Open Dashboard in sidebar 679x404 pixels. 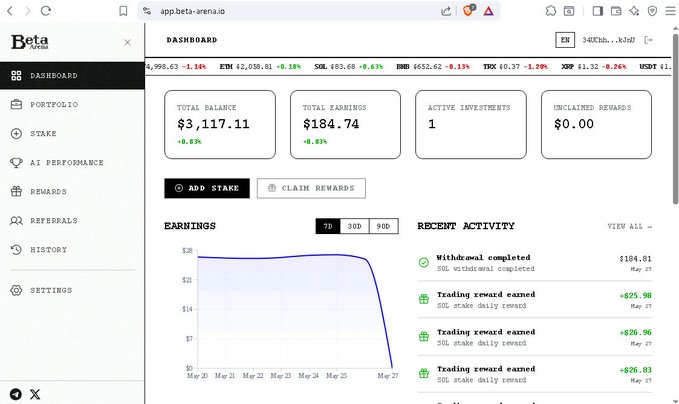pyautogui.click(x=72, y=75)
